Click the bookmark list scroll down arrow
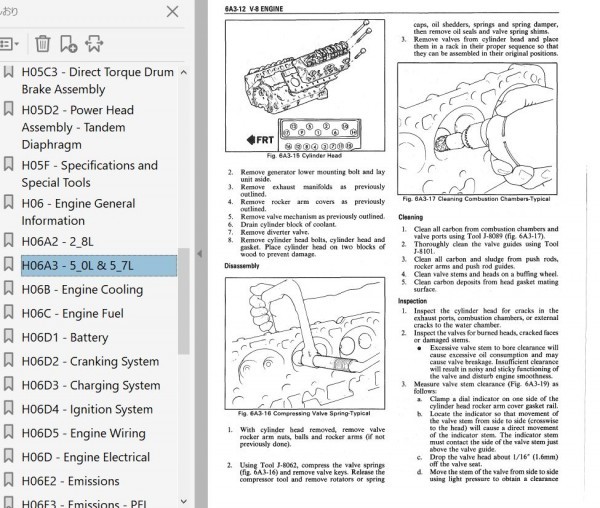The width and height of the screenshot is (600, 508). click(184, 501)
